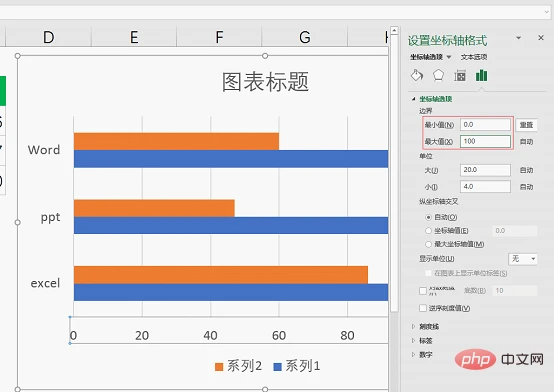Select the 坐标轴值(E) radio button
Image resolution: width=554 pixels, height=392 pixels.
(429, 230)
